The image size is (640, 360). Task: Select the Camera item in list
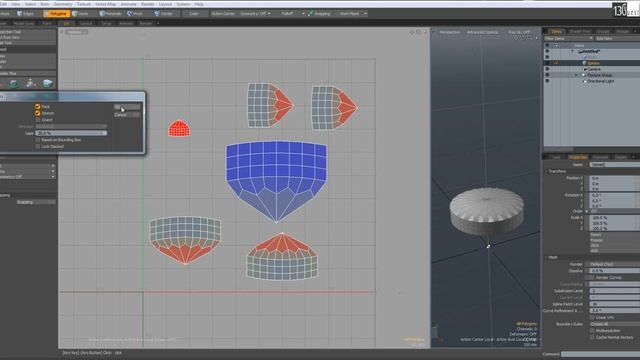(594, 69)
